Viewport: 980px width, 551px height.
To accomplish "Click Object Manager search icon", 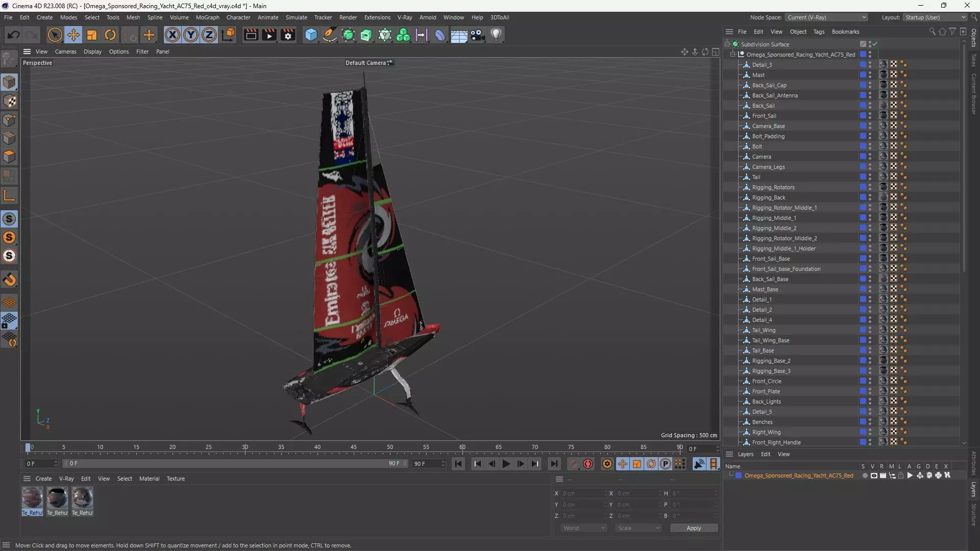I will (932, 32).
